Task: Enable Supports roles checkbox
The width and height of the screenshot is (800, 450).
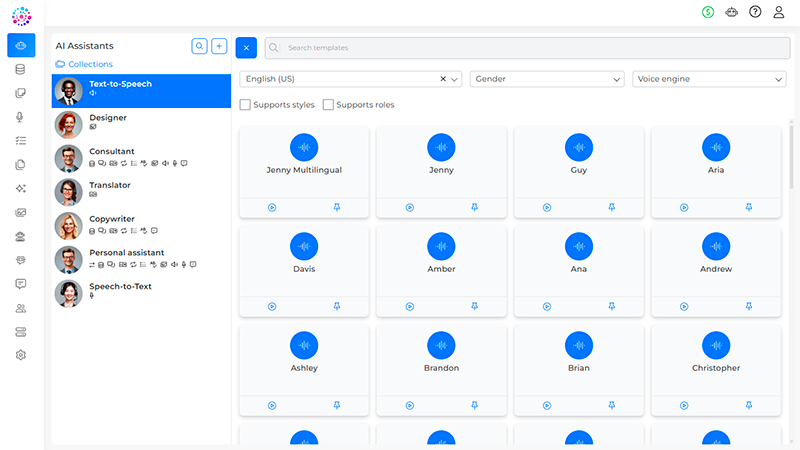Action: coord(329,105)
